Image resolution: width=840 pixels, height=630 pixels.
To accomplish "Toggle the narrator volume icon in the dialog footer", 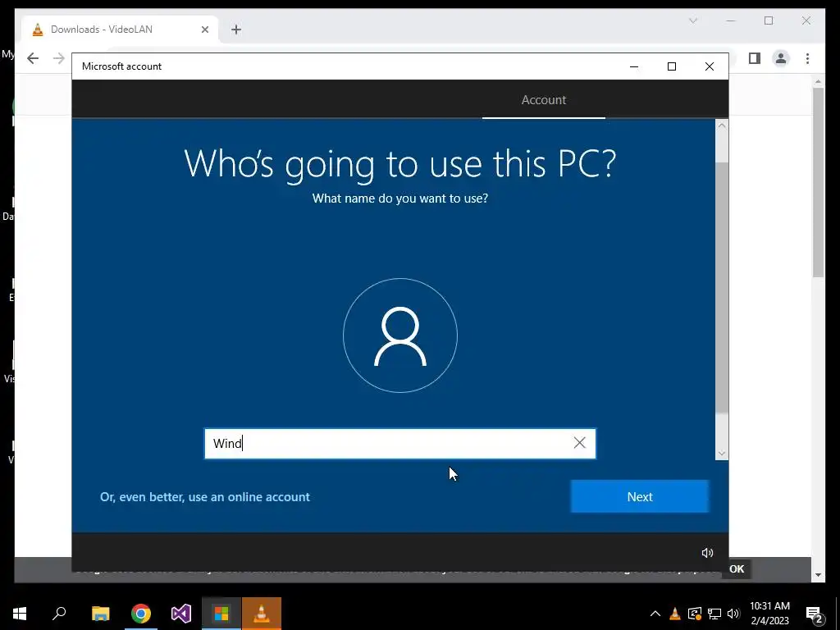I will [707, 552].
